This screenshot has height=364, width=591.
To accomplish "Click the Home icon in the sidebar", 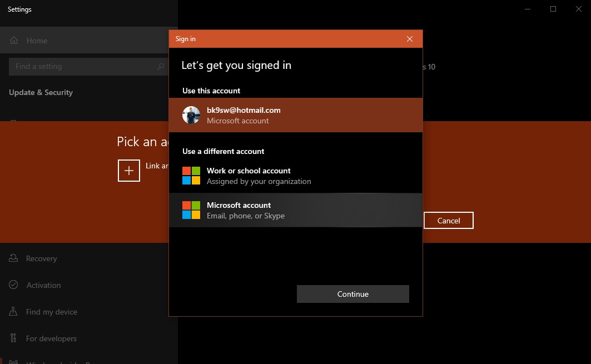I will pos(14,41).
